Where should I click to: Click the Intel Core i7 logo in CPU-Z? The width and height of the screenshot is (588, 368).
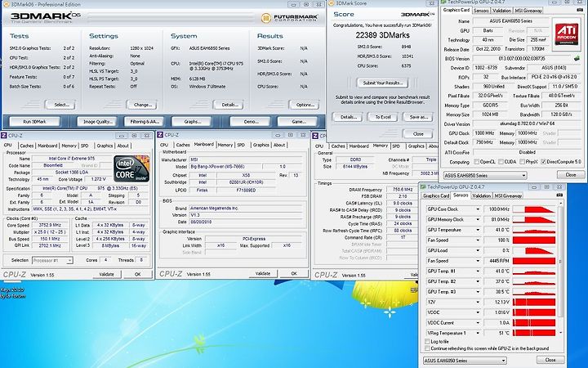coord(131,169)
